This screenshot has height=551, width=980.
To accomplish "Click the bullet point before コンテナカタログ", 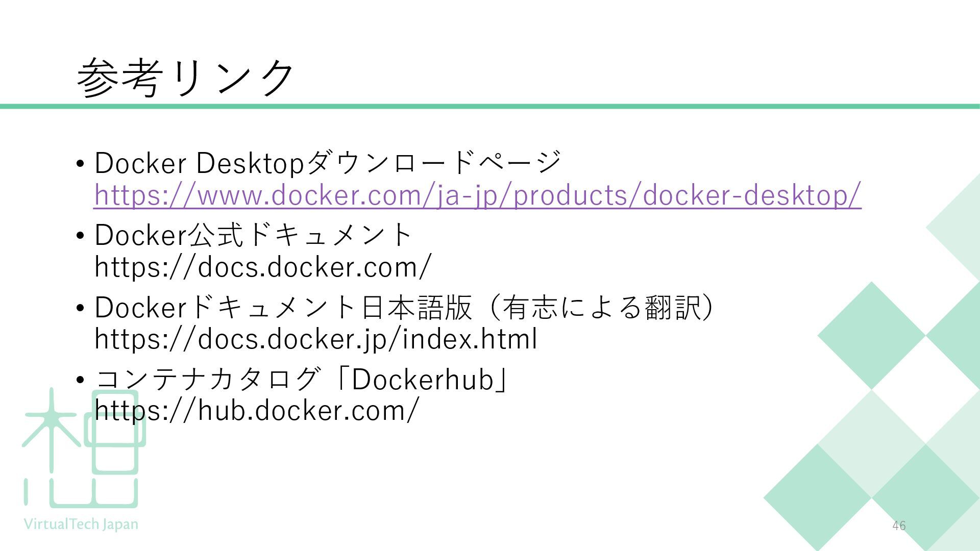I will coord(80,380).
